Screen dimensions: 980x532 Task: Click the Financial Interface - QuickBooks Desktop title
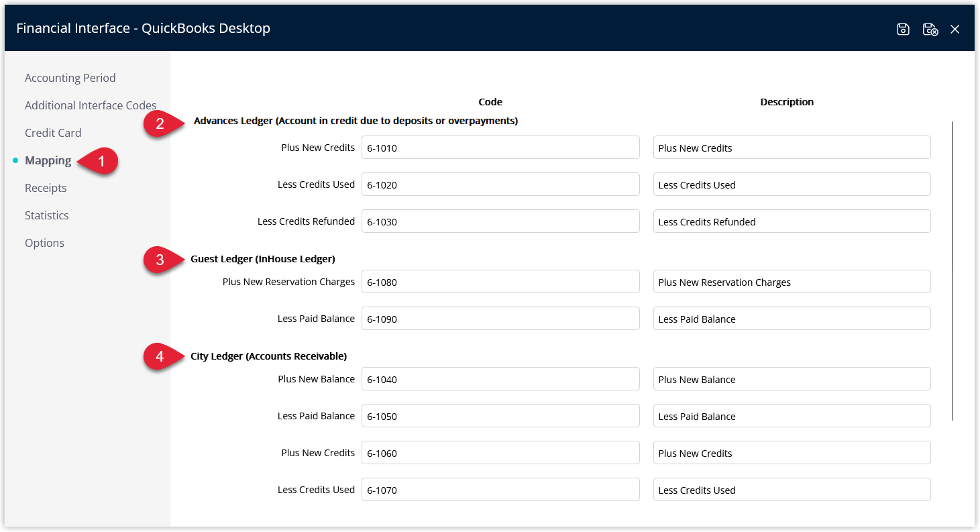143,28
